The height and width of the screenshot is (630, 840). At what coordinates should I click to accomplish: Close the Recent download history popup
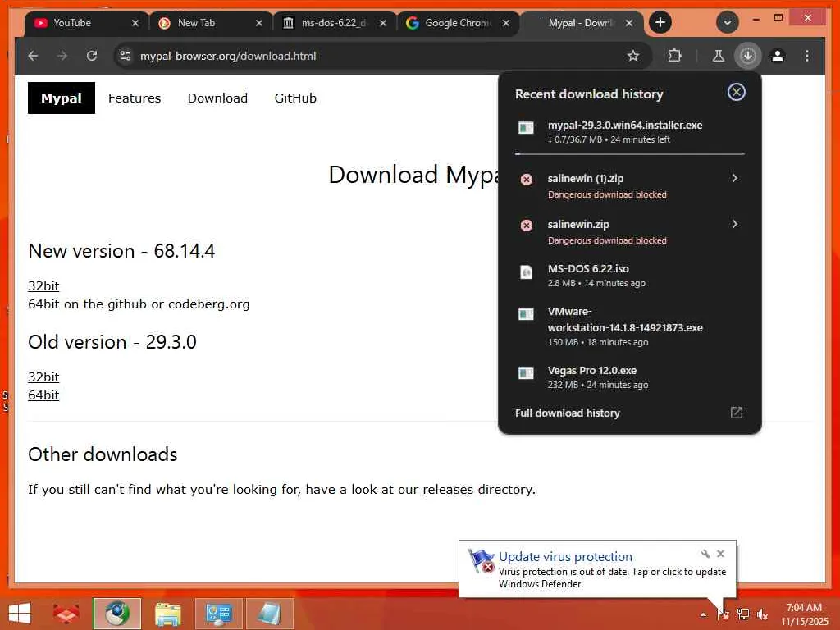pos(736,92)
